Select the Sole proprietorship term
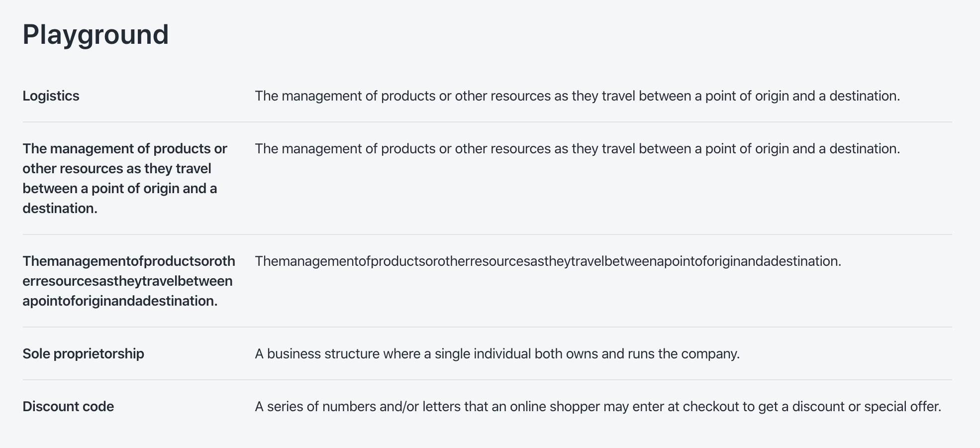This screenshot has height=448, width=980. [83, 354]
